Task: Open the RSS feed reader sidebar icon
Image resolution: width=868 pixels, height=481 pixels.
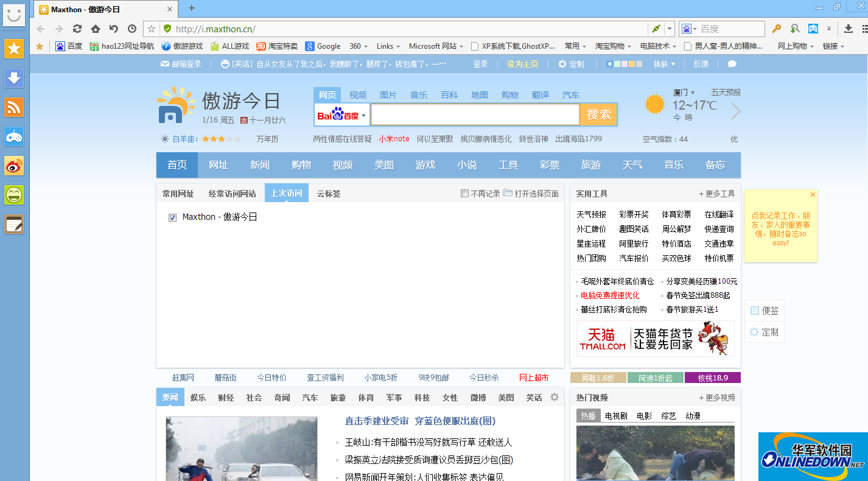Action: tap(14, 107)
